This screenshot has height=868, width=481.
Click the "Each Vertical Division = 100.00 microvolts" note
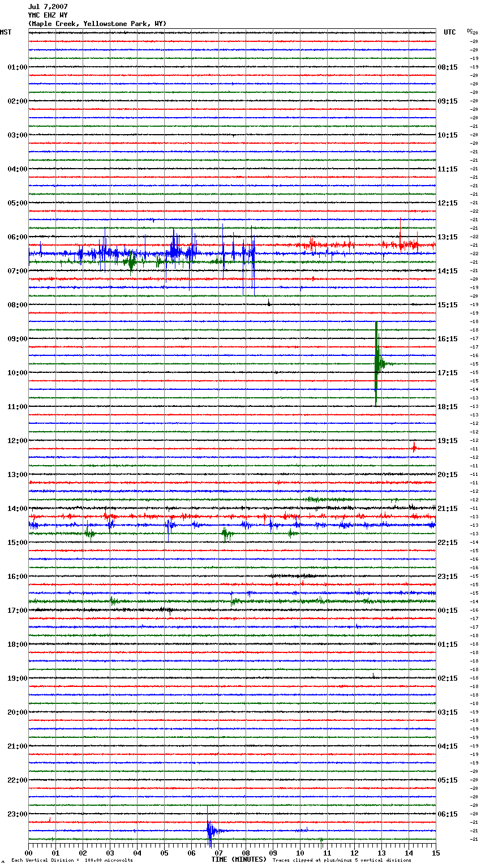tap(72, 861)
